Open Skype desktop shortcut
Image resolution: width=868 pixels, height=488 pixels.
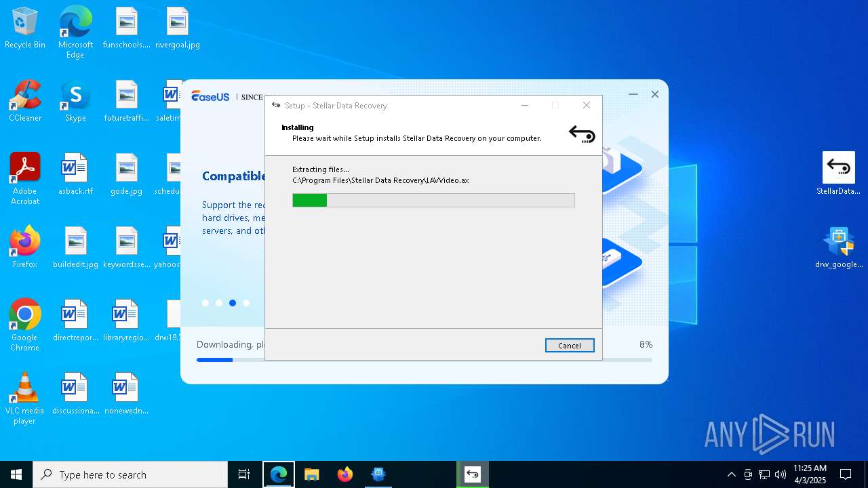point(75,102)
